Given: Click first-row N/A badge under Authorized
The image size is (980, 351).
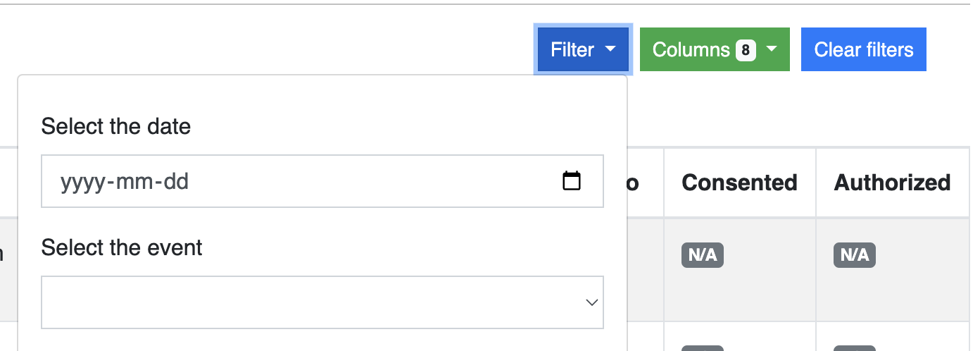Looking at the screenshot, I should 855,255.
